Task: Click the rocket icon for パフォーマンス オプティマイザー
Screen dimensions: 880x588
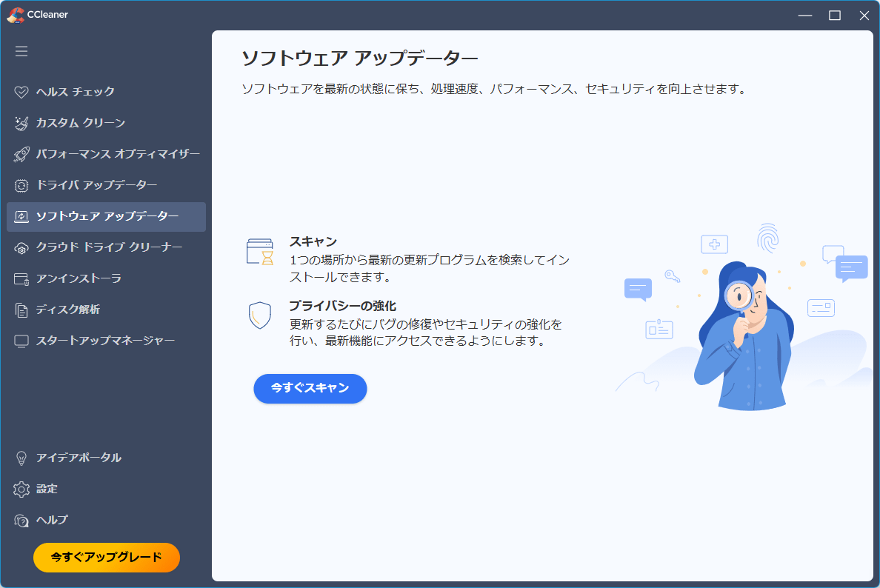Action: tap(21, 155)
